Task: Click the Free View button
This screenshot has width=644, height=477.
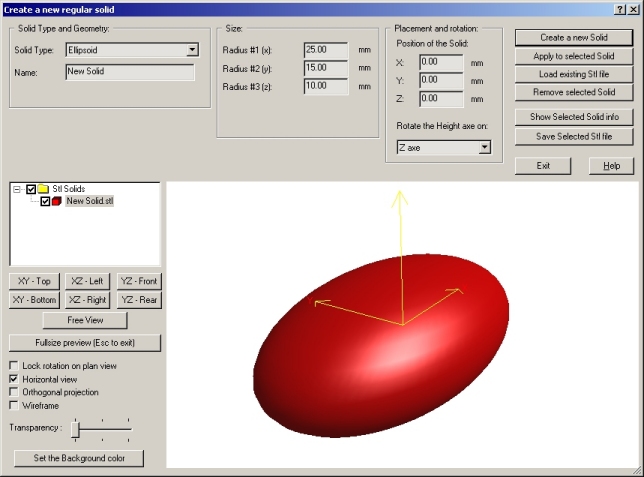Action: pos(85,320)
